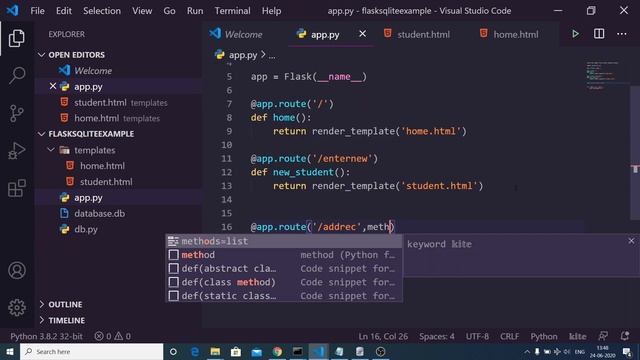
Task: Open Google Chrome from taskbar
Action: click(x=277, y=351)
